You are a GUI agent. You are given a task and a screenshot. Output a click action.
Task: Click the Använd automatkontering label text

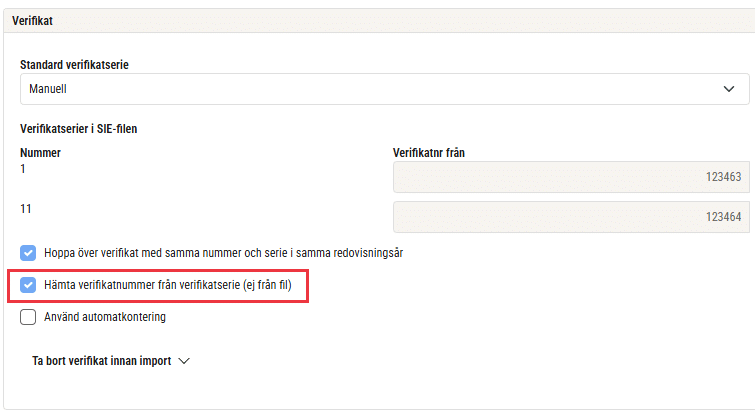tap(105, 317)
